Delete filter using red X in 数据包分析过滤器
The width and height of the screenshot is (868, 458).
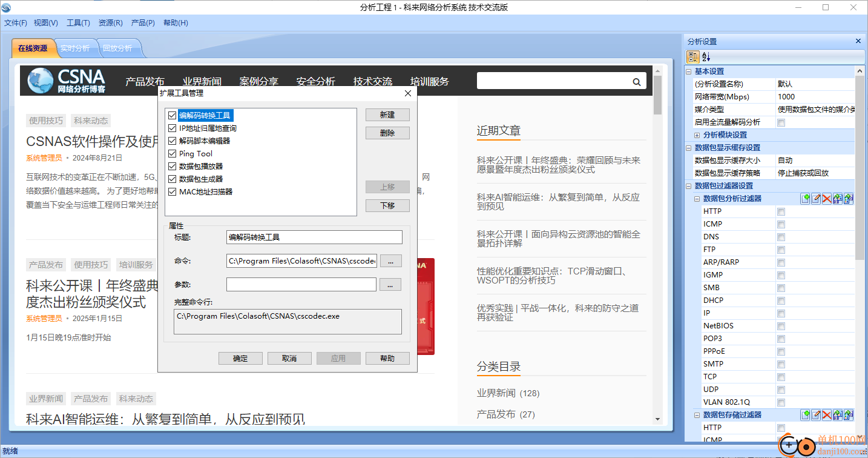pyautogui.click(x=827, y=198)
